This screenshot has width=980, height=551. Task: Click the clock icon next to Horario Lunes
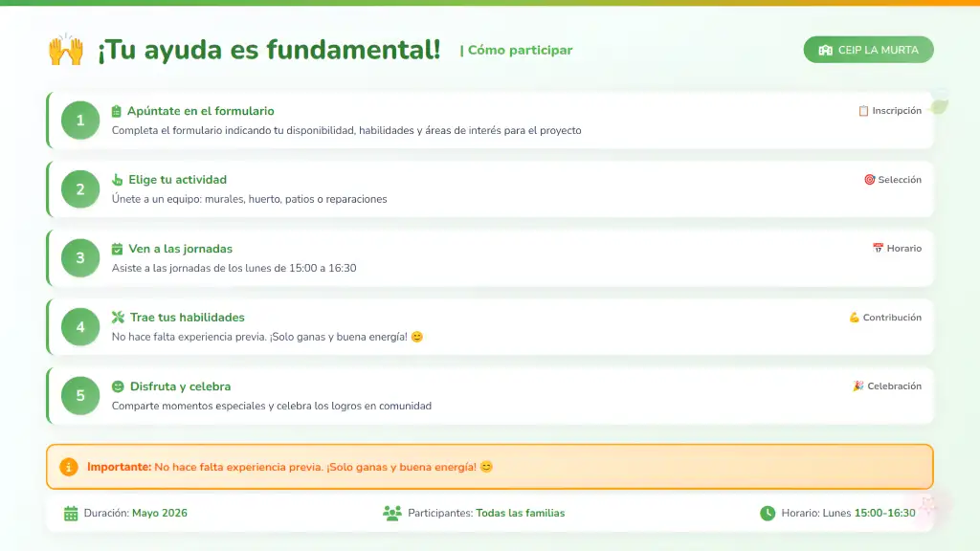(768, 513)
